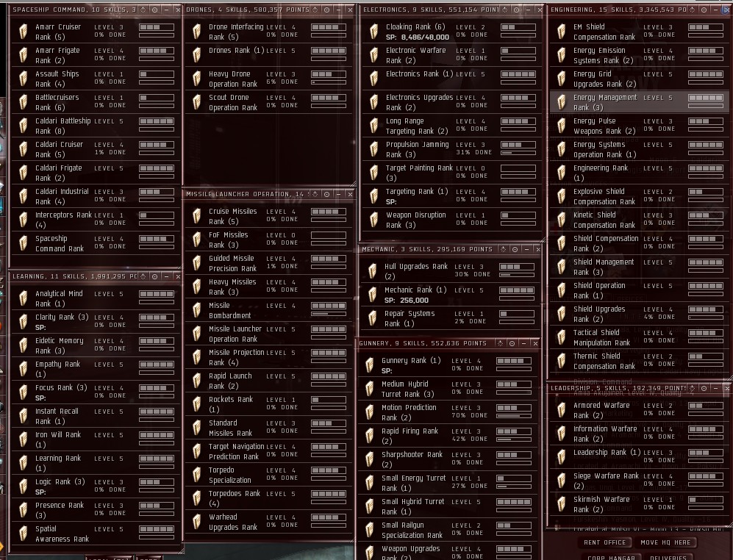
Task: Open the Leadership window options menu icon
Action: [693, 388]
